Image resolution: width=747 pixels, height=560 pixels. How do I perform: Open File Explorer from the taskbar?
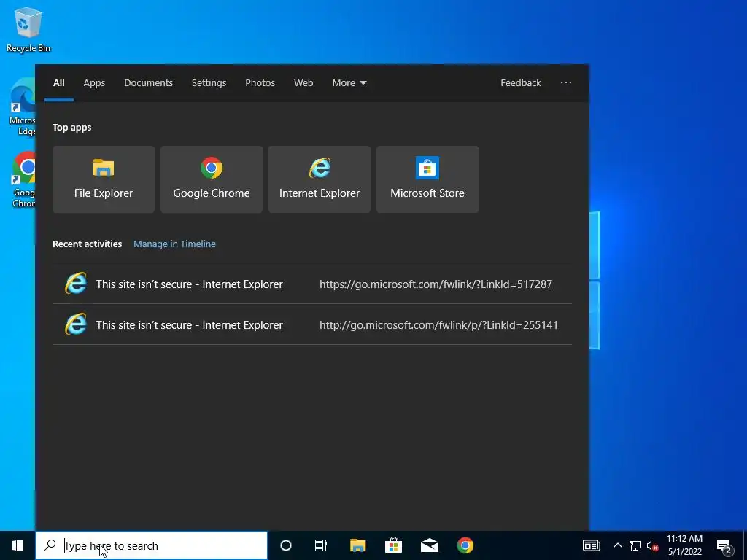click(x=357, y=545)
